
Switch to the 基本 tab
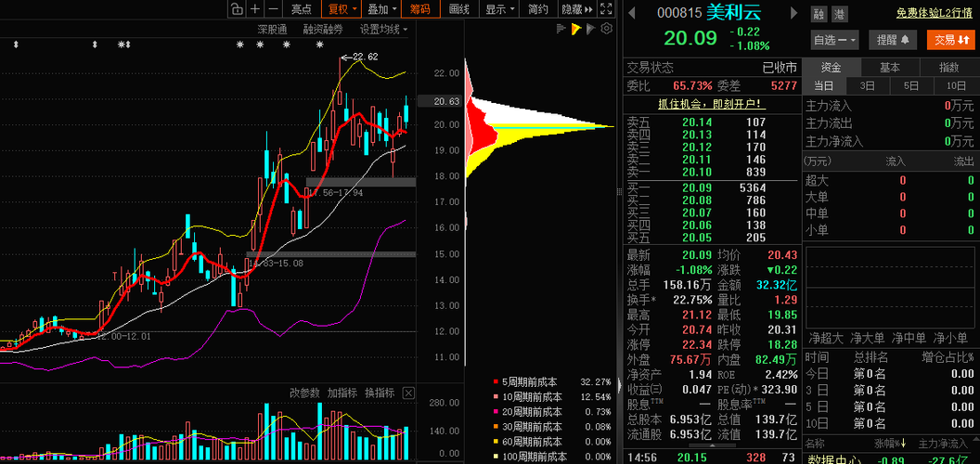click(890, 68)
